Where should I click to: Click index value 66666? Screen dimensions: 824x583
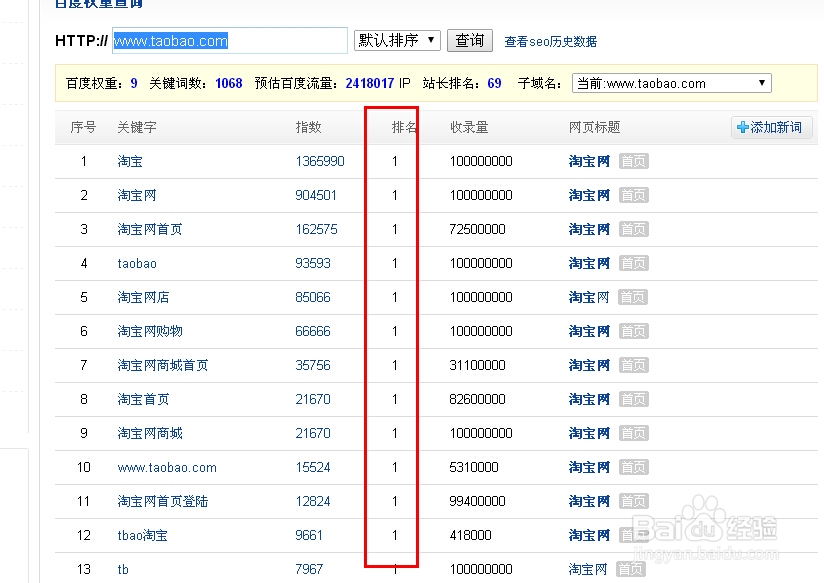pos(313,331)
